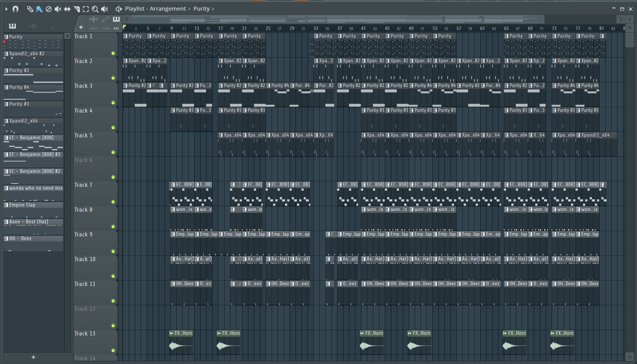Open the playlist options menu arrow
This screenshot has width=637, height=364.
[6, 9]
